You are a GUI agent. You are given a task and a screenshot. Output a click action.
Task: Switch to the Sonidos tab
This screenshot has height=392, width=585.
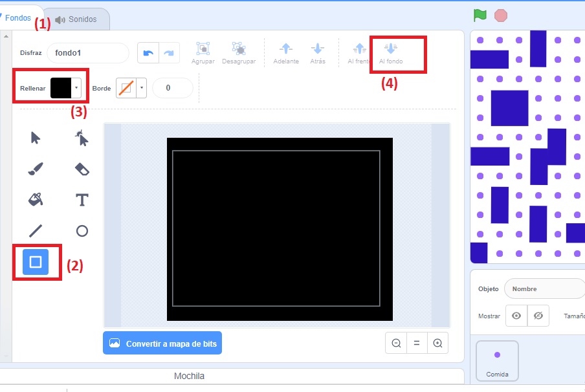coord(76,19)
